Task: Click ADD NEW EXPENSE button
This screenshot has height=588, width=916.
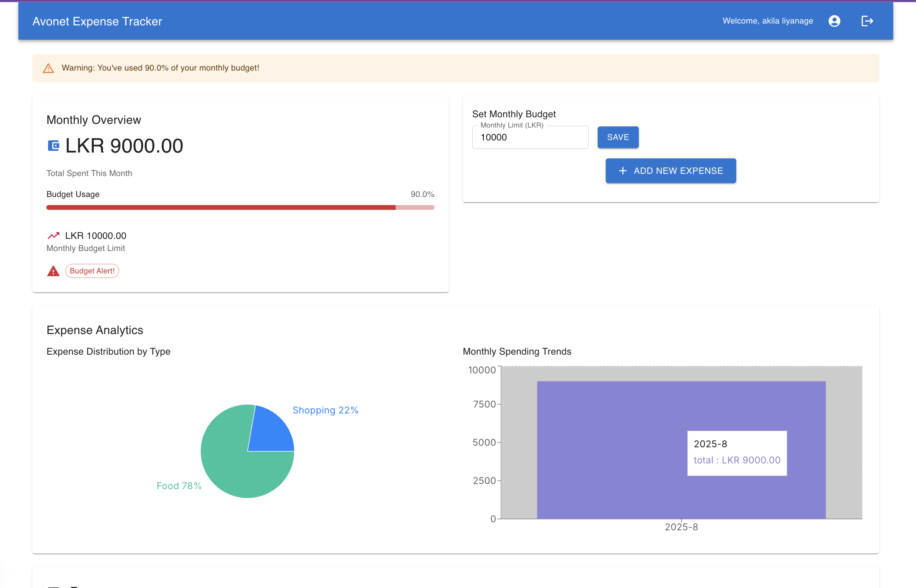Action: (670, 171)
